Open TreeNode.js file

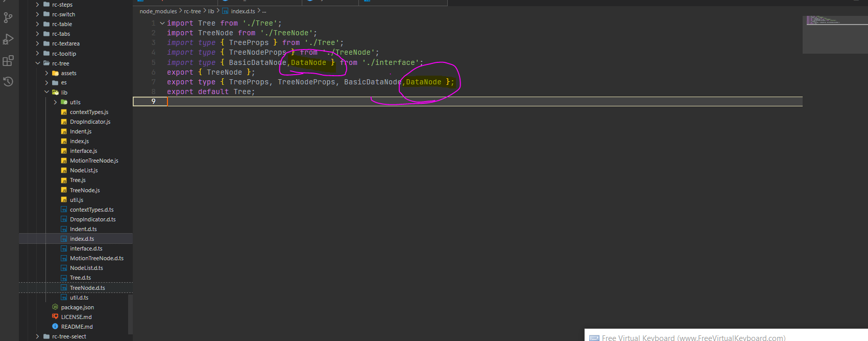point(85,190)
